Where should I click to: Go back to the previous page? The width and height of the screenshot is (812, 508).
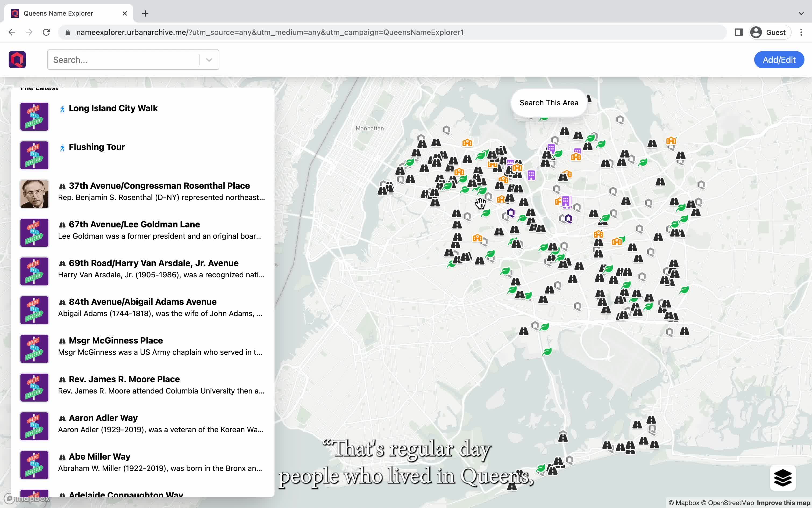click(12, 32)
